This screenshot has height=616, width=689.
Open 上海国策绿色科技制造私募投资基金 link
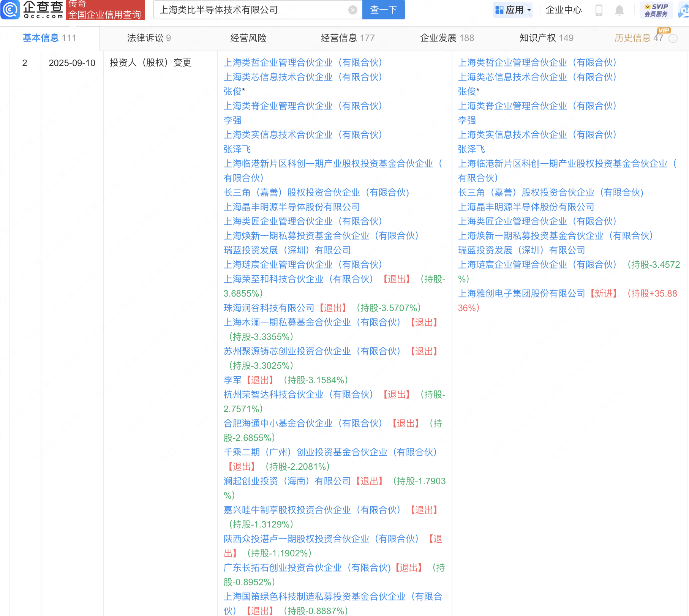(x=333, y=603)
